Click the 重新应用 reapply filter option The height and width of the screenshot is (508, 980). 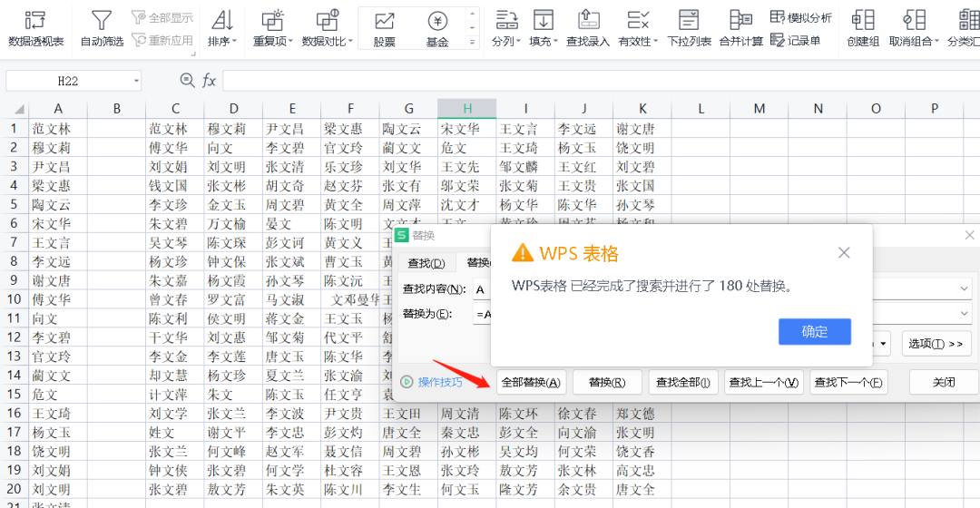click(162, 40)
